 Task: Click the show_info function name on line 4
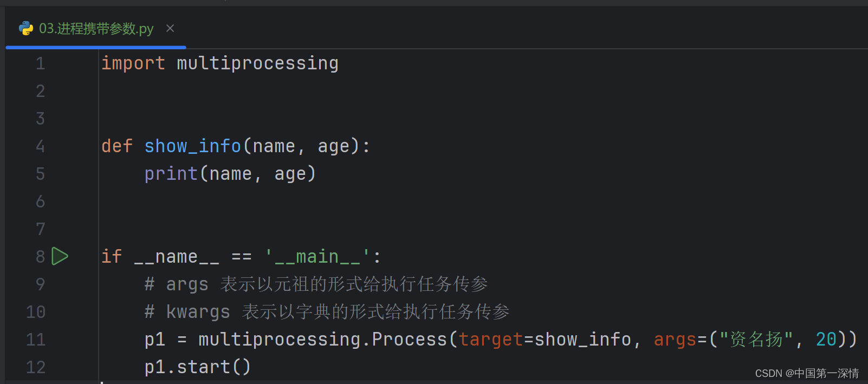[192, 146]
